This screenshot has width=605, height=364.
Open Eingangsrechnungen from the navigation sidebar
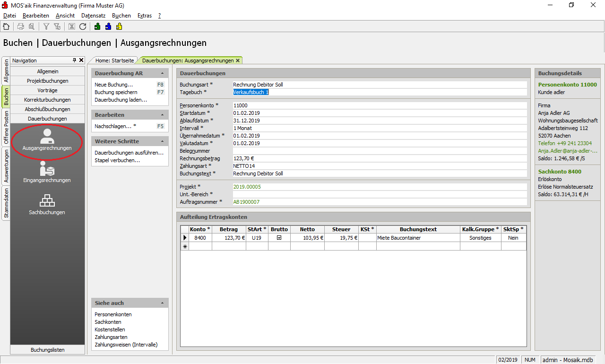(x=47, y=172)
